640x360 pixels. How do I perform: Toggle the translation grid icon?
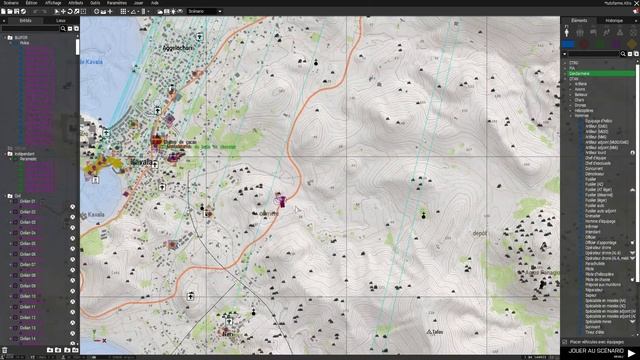pyautogui.click(x=123, y=11)
